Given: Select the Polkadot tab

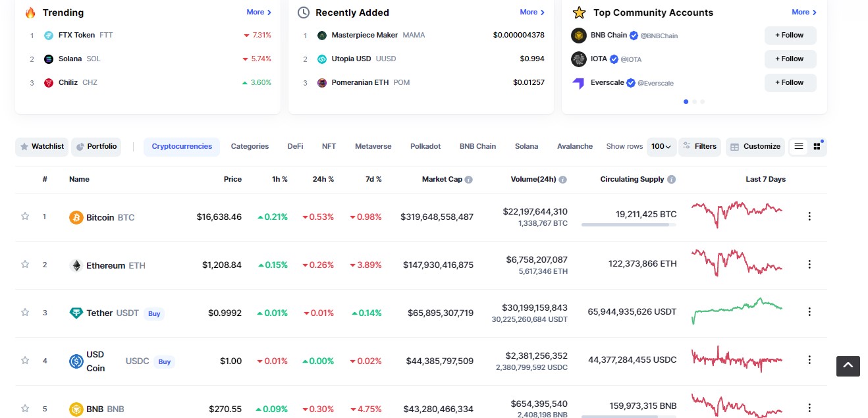Looking at the screenshot, I should tap(425, 147).
